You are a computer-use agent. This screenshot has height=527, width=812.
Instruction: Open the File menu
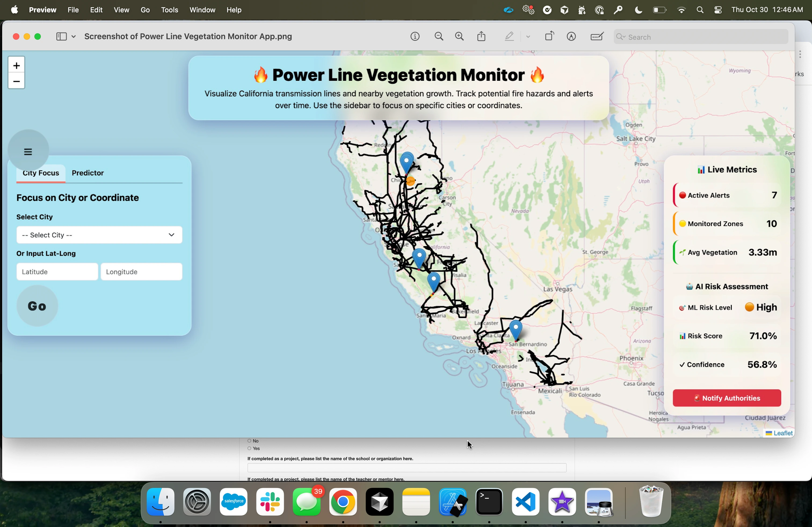point(73,10)
